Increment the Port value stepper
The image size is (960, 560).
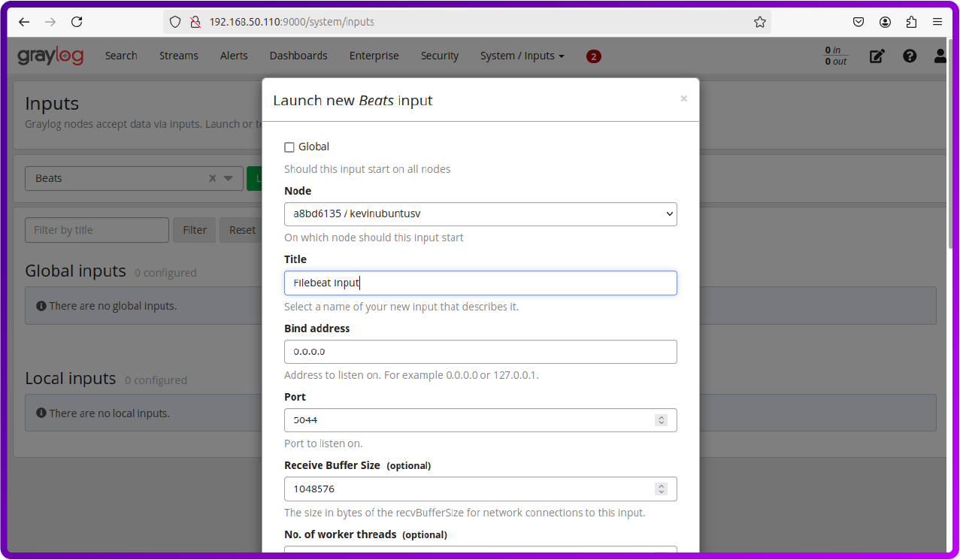[x=661, y=416]
